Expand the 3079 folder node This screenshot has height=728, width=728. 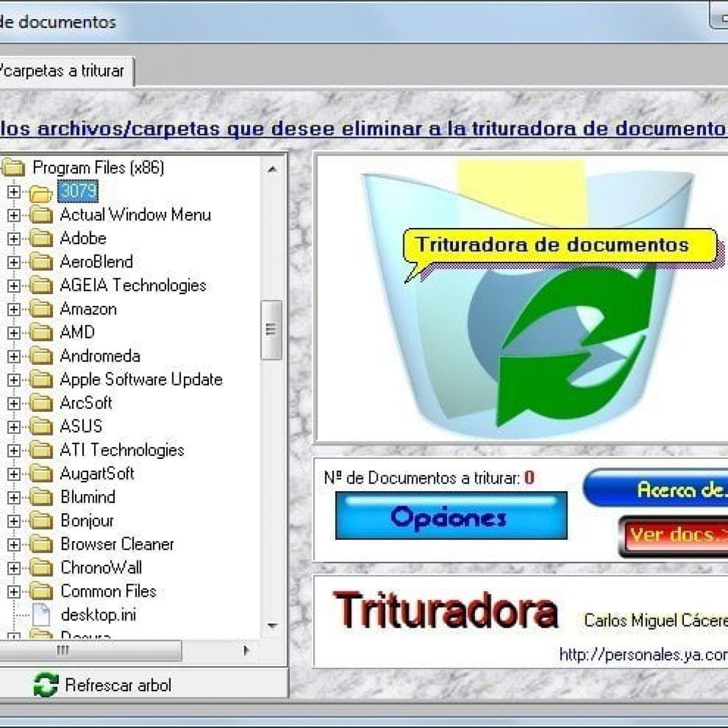[x=14, y=192]
